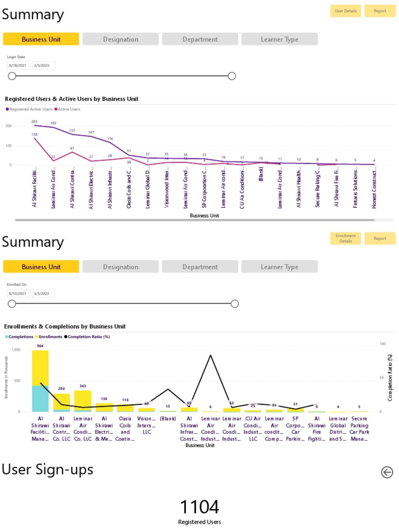Click the (Blank) label in enrollments chart
Viewport: 399px width, 532px height.
coord(168,419)
